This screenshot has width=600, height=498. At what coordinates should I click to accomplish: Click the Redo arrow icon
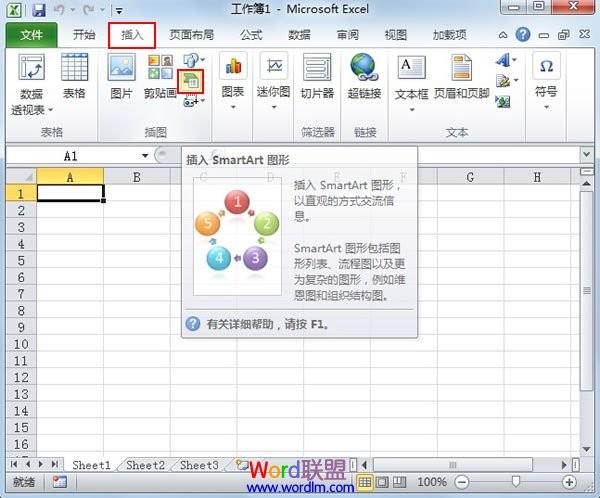tap(88, 10)
